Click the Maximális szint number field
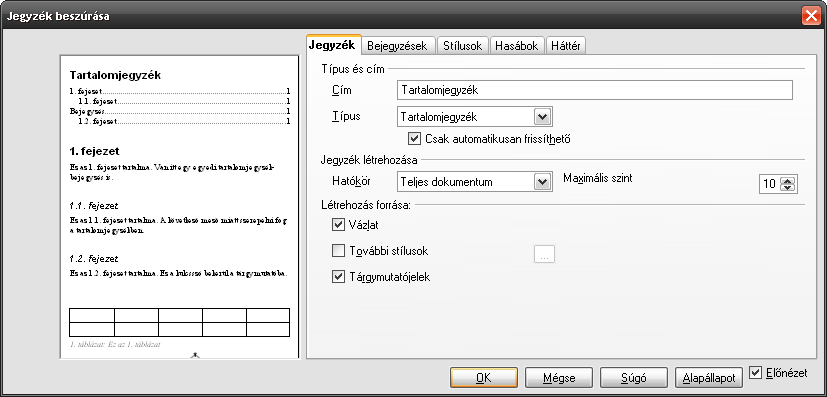The height and width of the screenshot is (397, 827). click(x=770, y=184)
